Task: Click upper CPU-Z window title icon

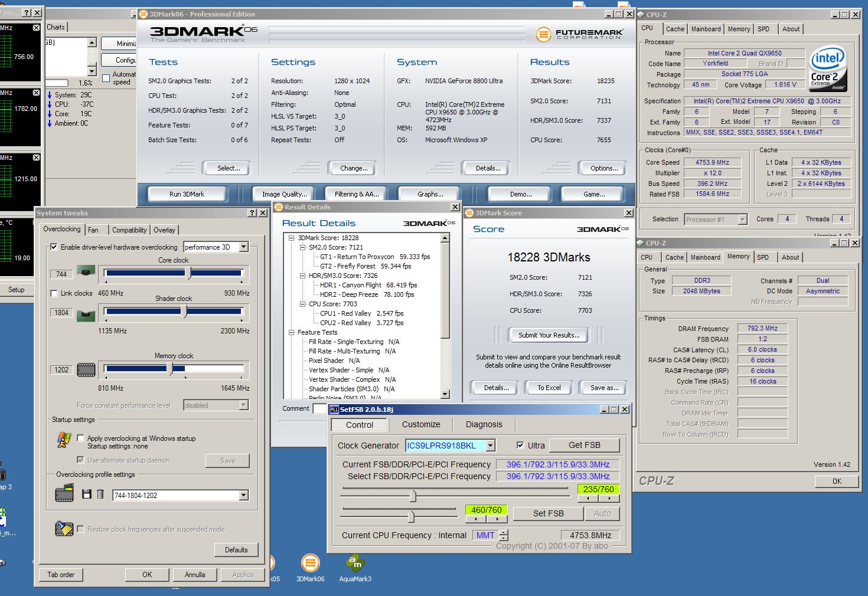Action: tap(641, 15)
